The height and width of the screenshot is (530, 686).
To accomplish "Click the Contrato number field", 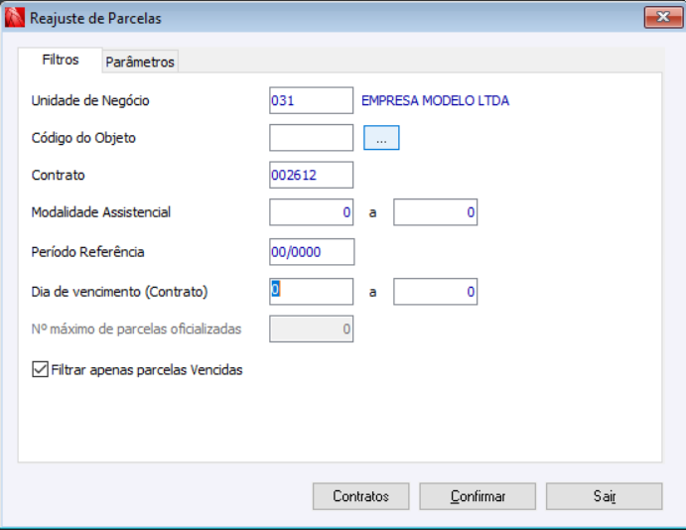I will tap(311, 175).
